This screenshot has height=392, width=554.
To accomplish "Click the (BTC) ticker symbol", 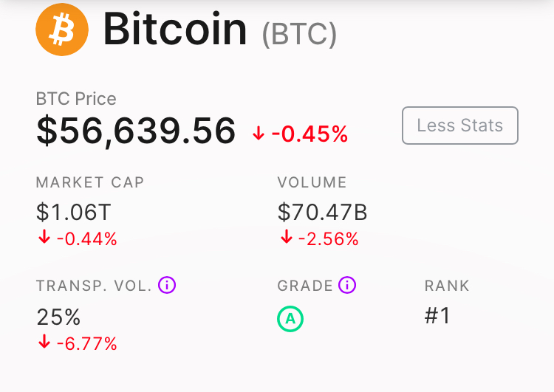I will coord(299,35).
